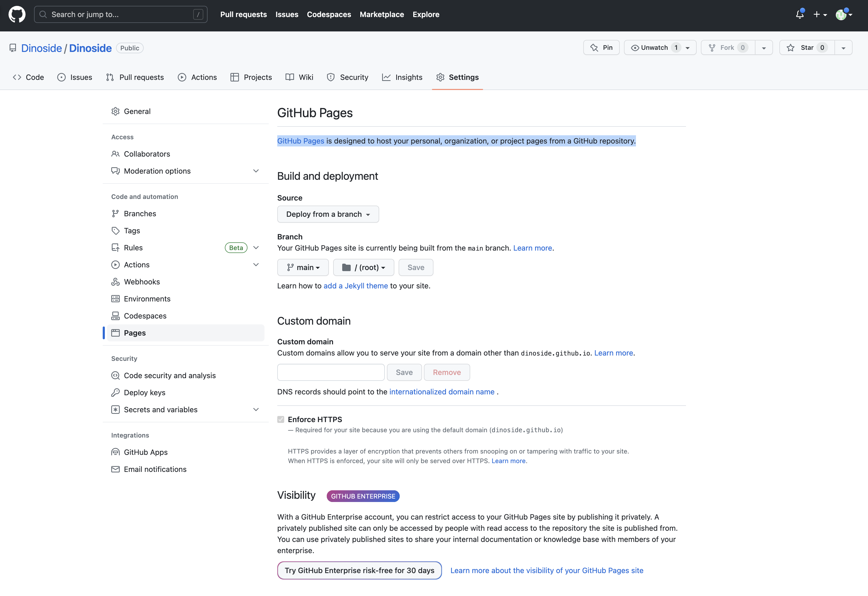Switch to the Insights tab
The image size is (868, 596).
click(402, 77)
